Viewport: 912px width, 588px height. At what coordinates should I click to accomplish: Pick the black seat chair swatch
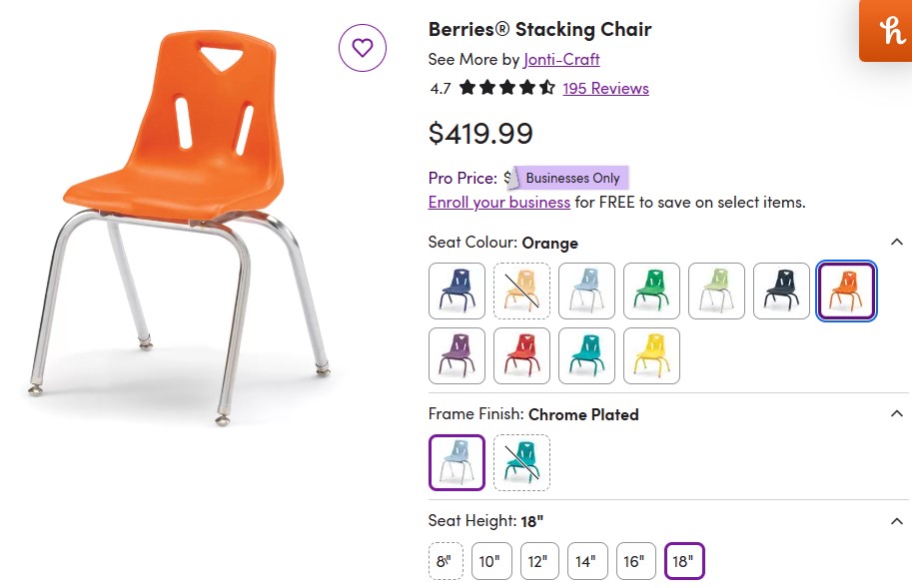[781, 291]
